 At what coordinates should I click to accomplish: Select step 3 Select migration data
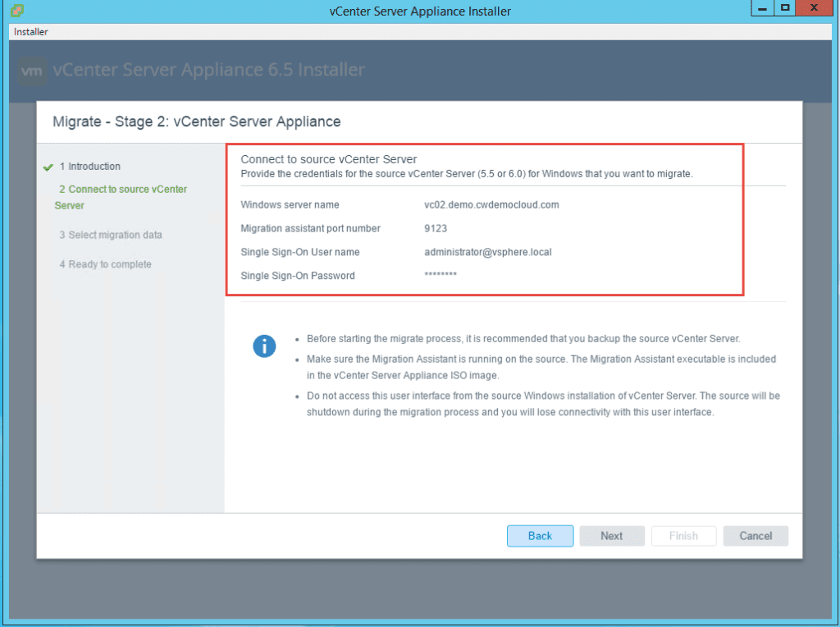pyautogui.click(x=111, y=235)
